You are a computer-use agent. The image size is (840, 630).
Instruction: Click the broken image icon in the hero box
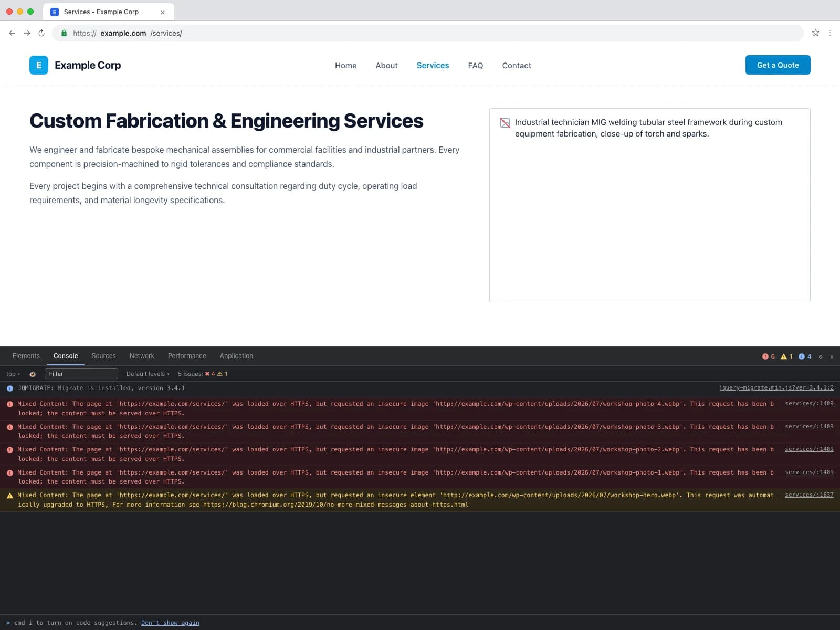point(505,123)
